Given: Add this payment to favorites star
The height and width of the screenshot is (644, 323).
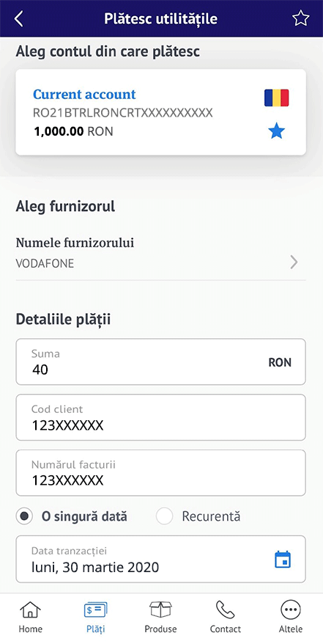Looking at the screenshot, I should 300,18.
